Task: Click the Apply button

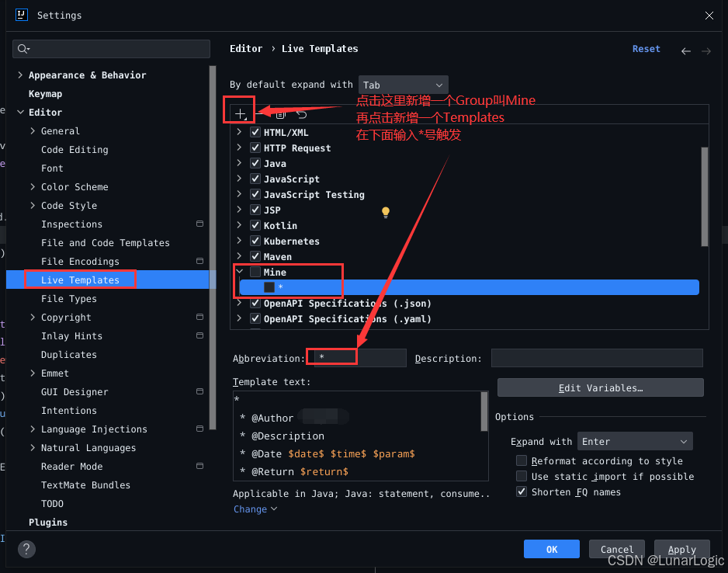Action: pos(681,549)
